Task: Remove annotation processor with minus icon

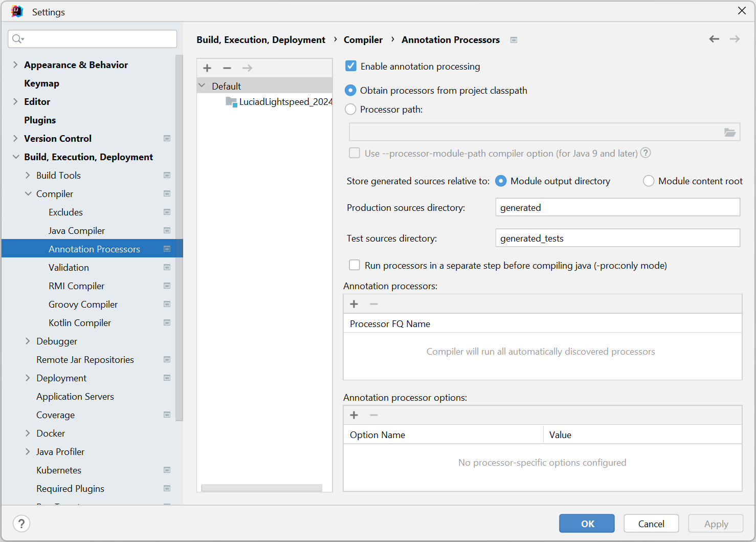Action: (x=374, y=304)
